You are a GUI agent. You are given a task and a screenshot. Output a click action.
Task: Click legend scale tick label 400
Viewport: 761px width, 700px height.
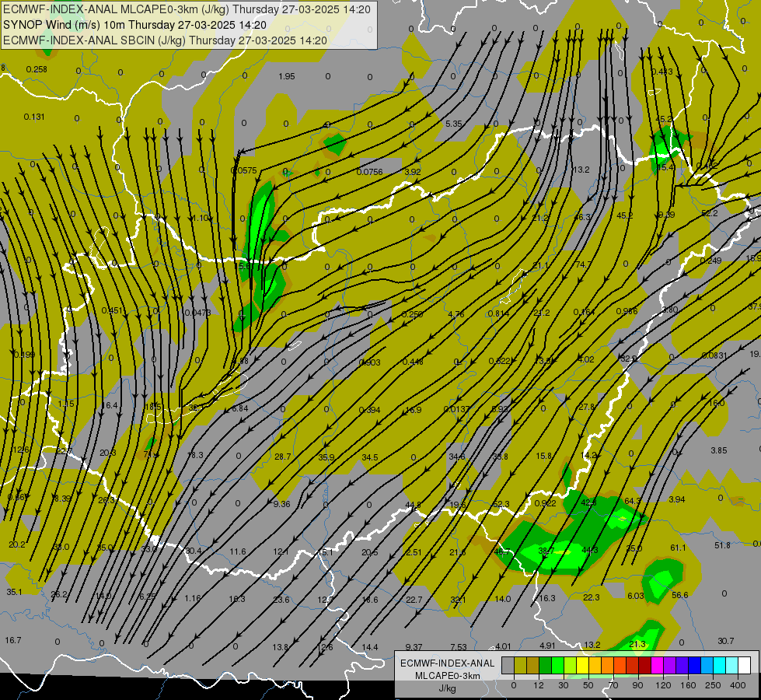738,685
